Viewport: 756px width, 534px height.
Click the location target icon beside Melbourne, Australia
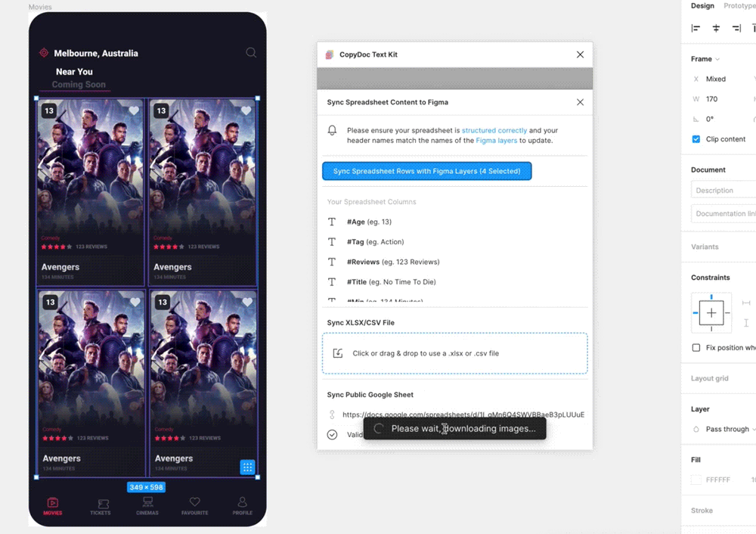point(43,53)
